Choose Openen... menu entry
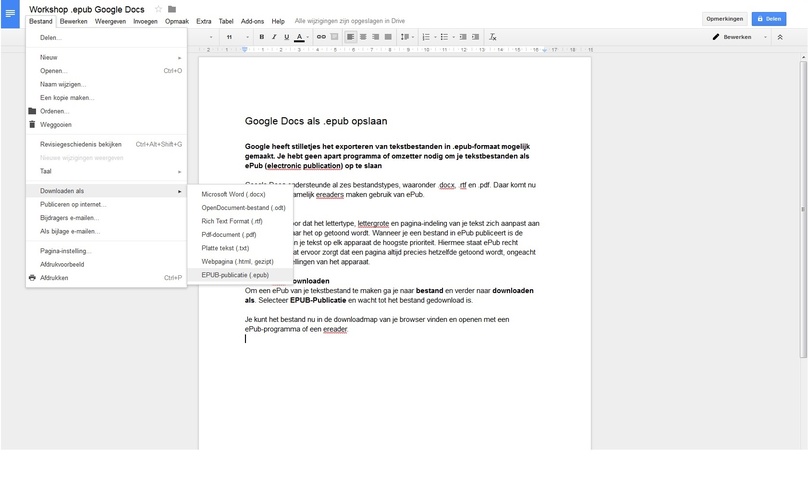 tap(106, 71)
